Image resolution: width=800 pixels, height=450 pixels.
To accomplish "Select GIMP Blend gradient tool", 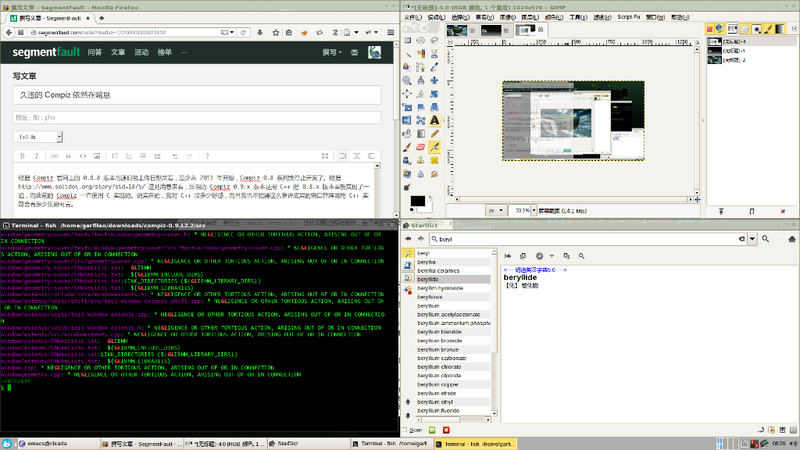I will pyautogui.click(x=420, y=134).
